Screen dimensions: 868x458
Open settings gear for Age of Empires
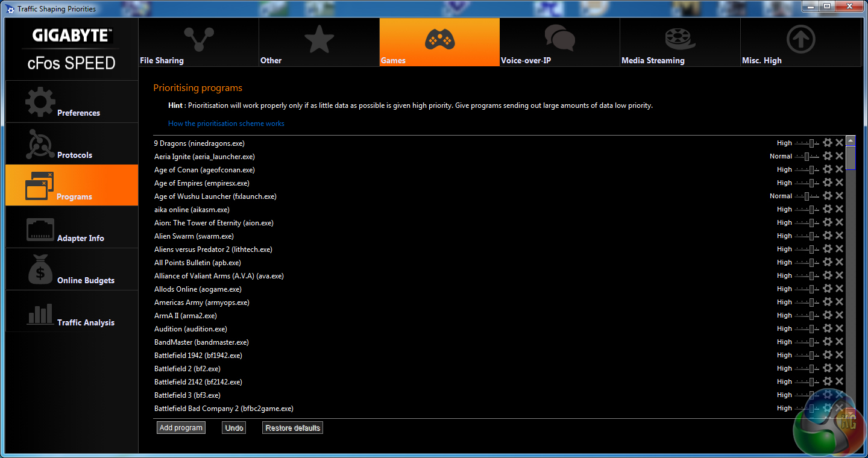coord(828,183)
